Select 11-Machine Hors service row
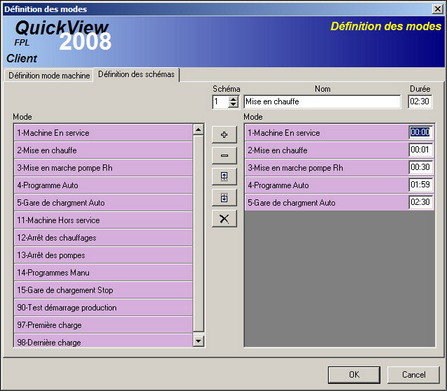Viewport: 447px width, 391px height. [103, 220]
